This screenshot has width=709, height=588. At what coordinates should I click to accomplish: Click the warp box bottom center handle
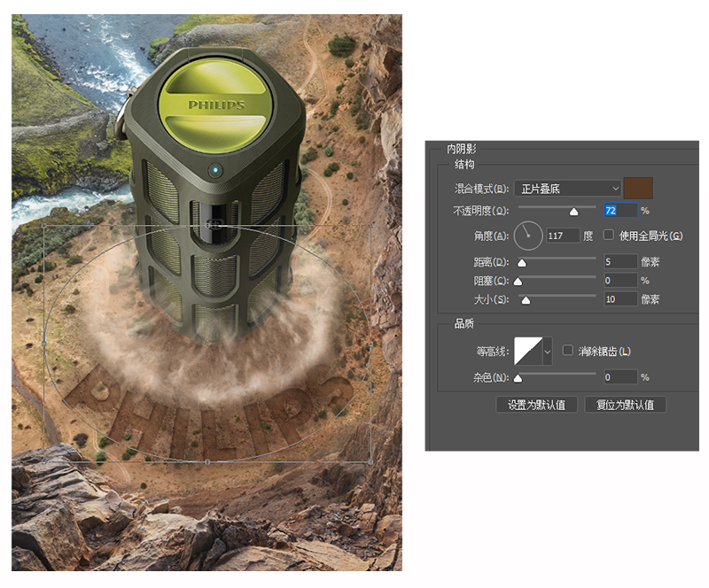click(x=207, y=462)
